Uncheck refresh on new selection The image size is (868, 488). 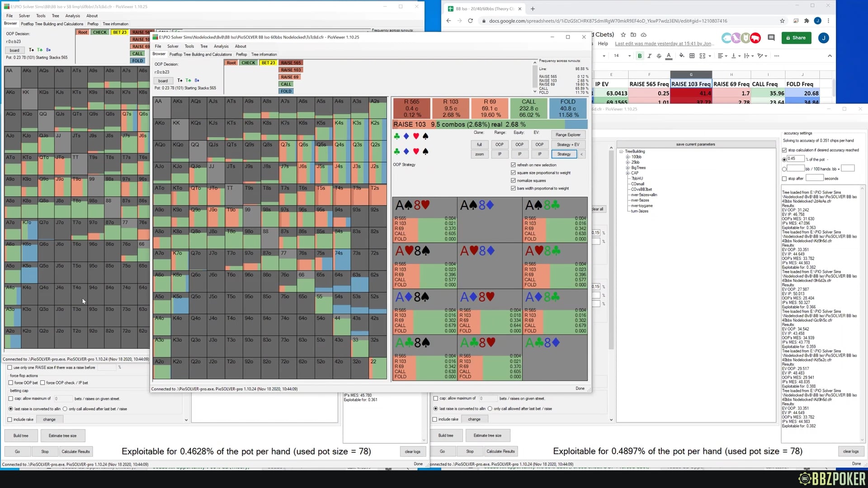(x=513, y=165)
